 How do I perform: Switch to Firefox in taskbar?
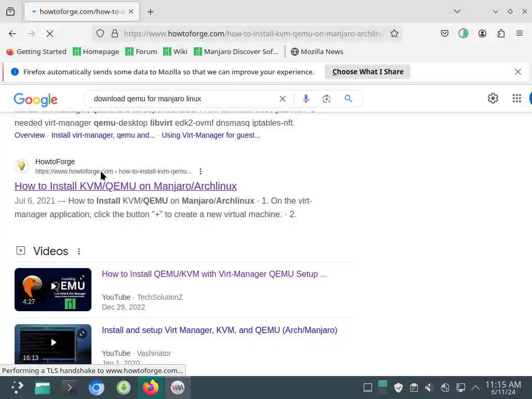tap(151, 388)
